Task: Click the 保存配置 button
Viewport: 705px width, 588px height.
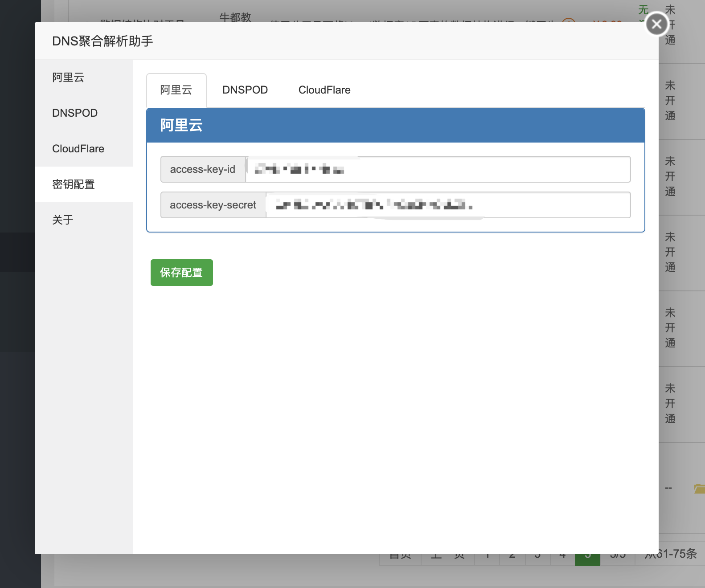Action: [x=182, y=273]
